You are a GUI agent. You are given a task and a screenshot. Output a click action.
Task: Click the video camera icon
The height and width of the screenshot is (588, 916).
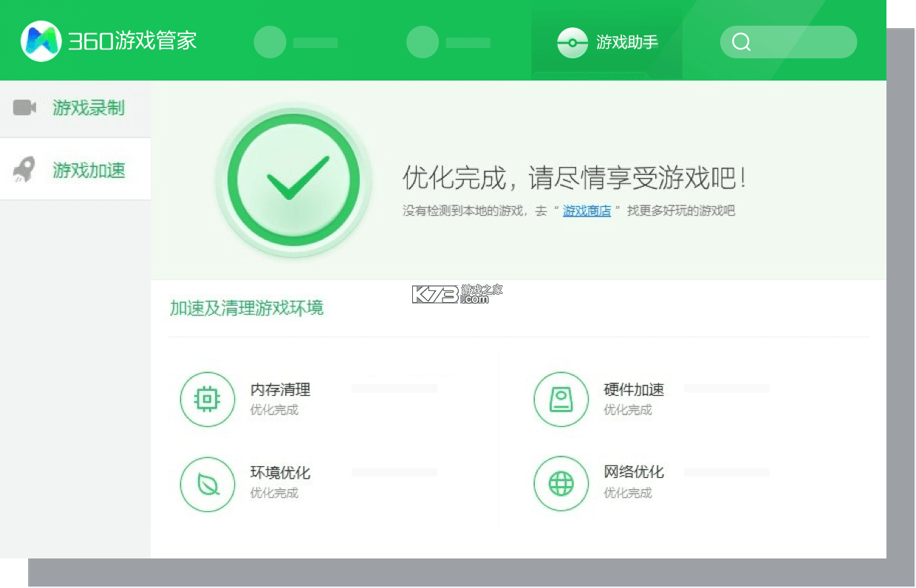pyautogui.click(x=25, y=108)
